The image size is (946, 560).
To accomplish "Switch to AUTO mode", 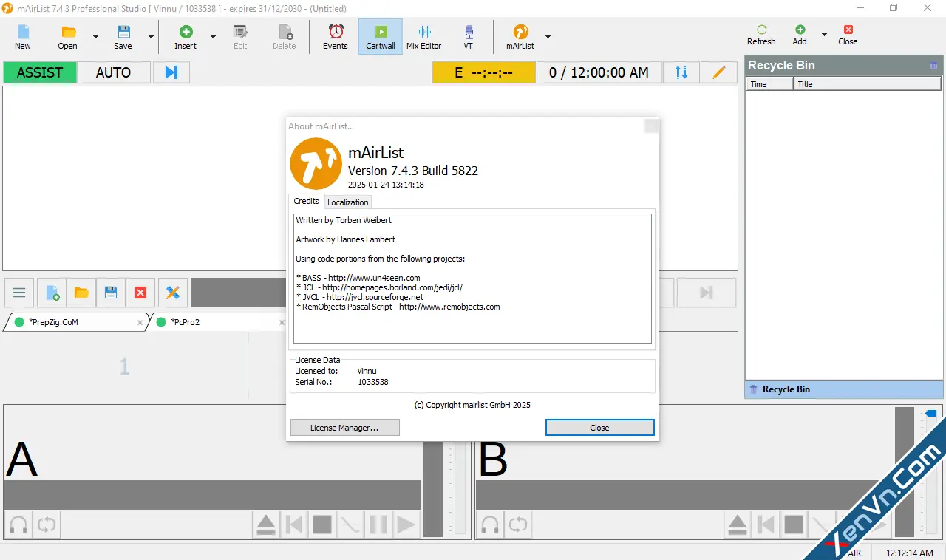I will point(114,72).
